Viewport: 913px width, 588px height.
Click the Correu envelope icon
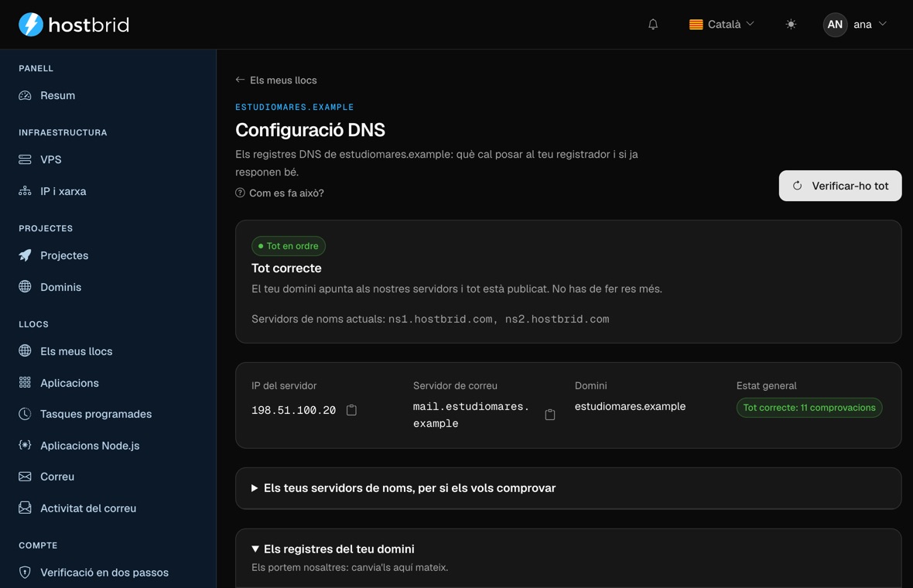pos(25,477)
